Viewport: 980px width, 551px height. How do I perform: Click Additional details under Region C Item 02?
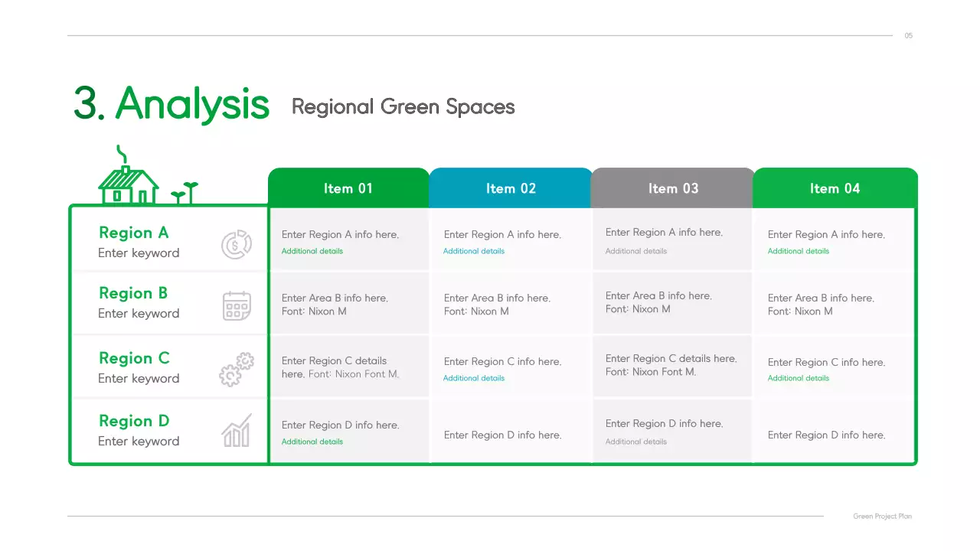click(x=474, y=378)
